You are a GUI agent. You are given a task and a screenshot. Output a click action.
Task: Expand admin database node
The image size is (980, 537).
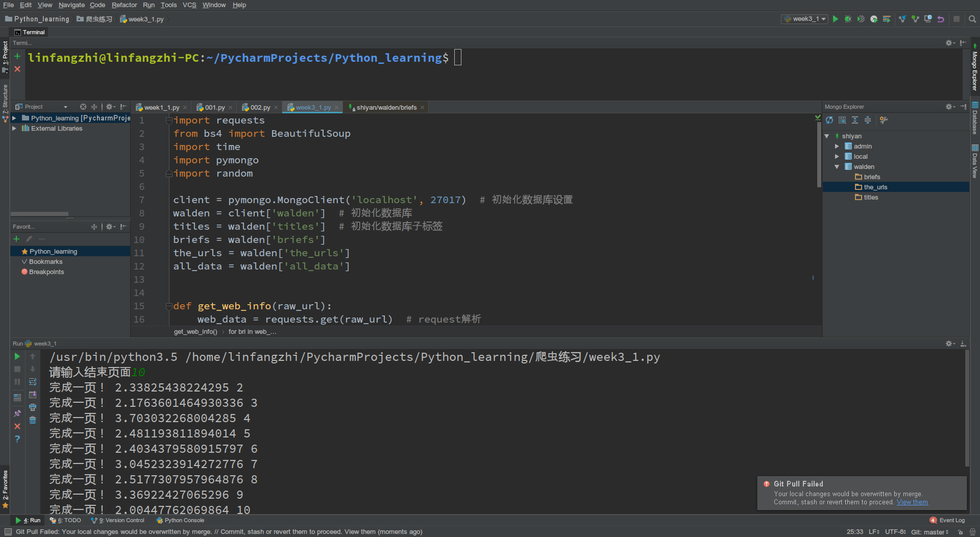pyautogui.click(x=837, y=147)
